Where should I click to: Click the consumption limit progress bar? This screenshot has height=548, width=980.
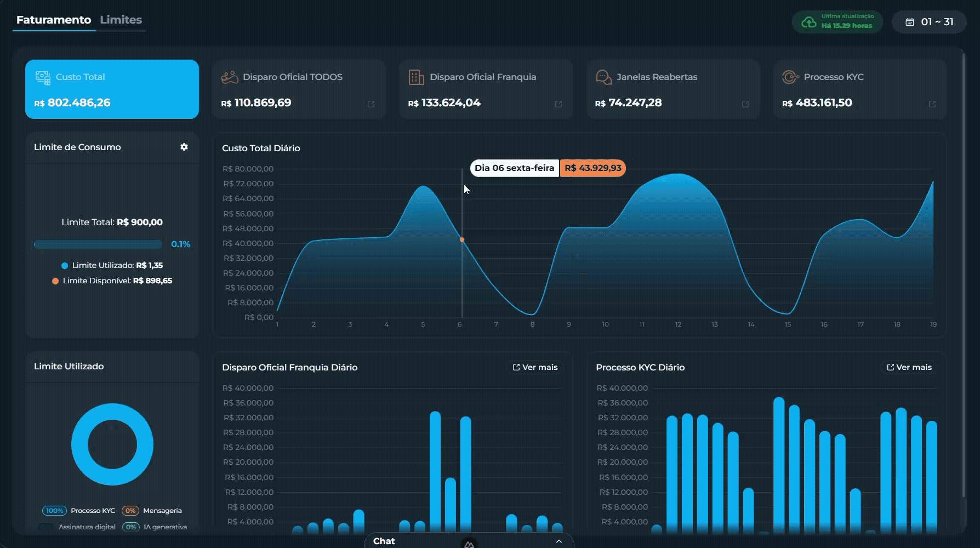click(x=98, y=244)
